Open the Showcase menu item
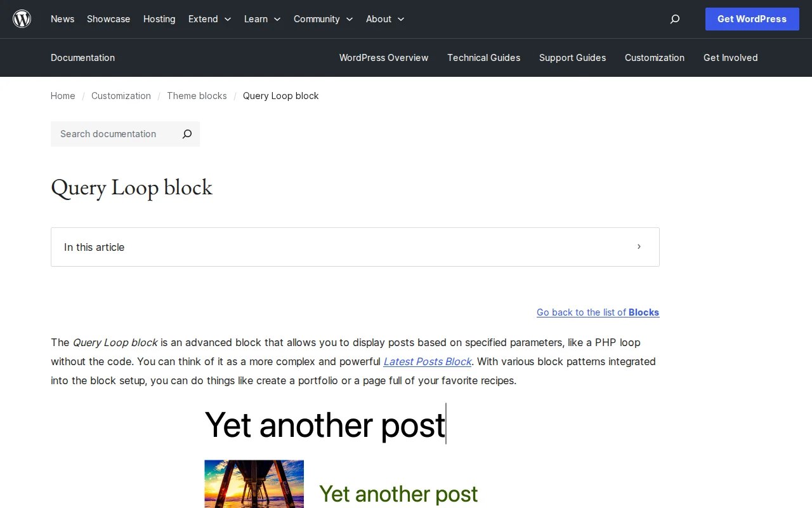Image resolution: width=812 pixels, height=508 pixels. coord(108,19)
